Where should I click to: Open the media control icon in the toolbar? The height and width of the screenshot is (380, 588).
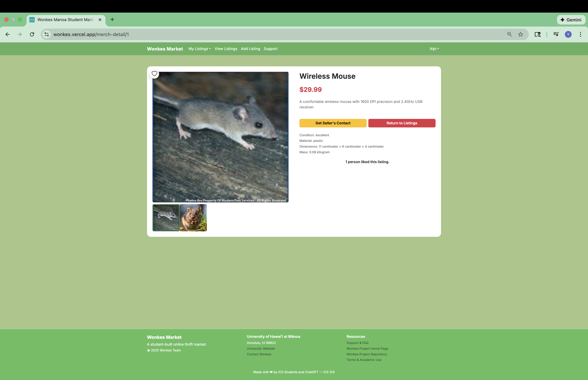pyautogui.click(x=556, y=34)
